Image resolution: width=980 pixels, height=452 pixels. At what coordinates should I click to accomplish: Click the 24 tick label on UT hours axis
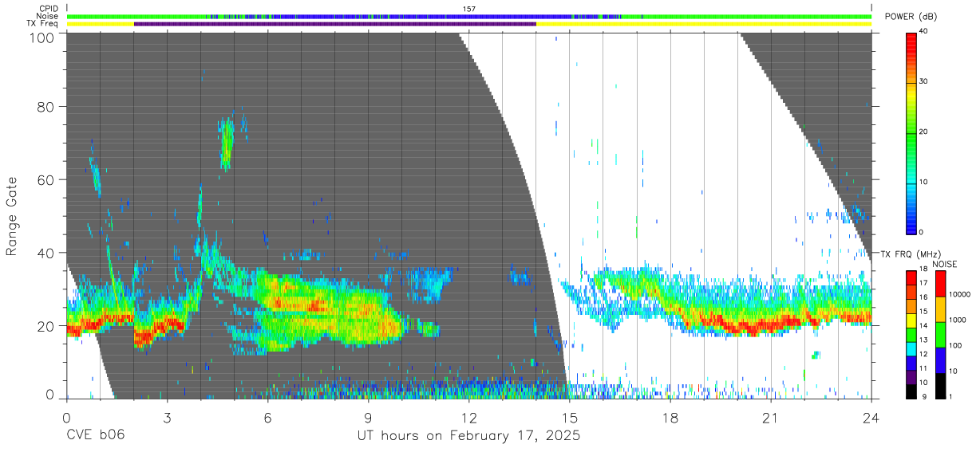[x=871, y=418]
